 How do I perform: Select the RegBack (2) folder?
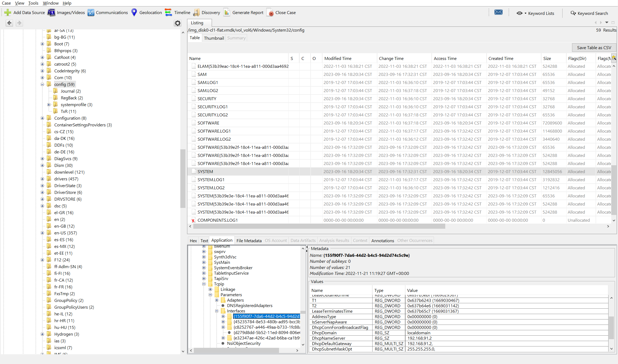[x=72, y=98]
